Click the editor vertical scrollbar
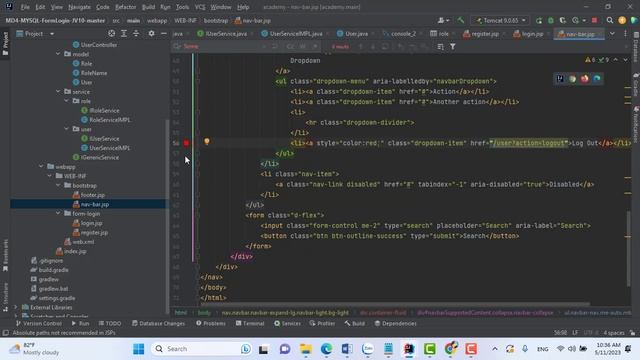The image size is (640, 360). coord(628,248)
